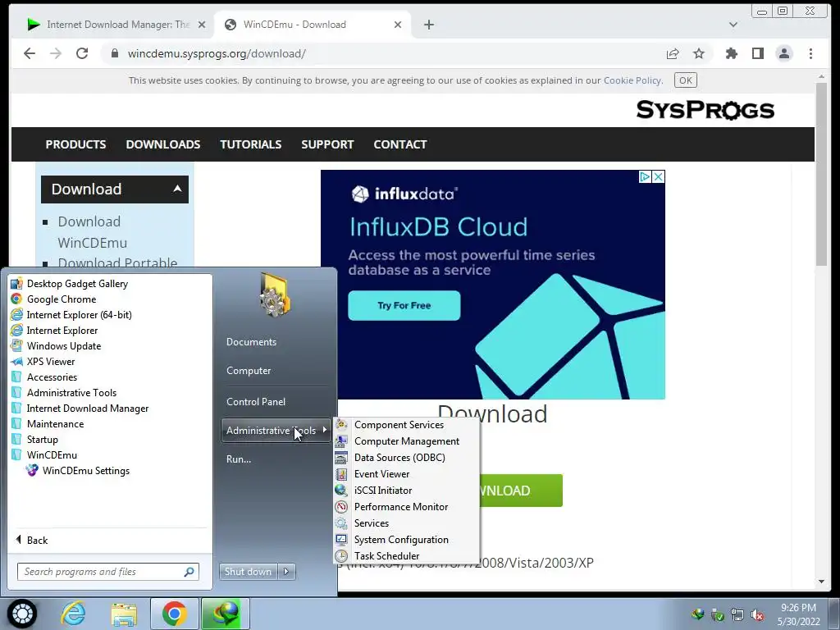Toggle the Chrome side panel icon

click(x=757, y=53)
